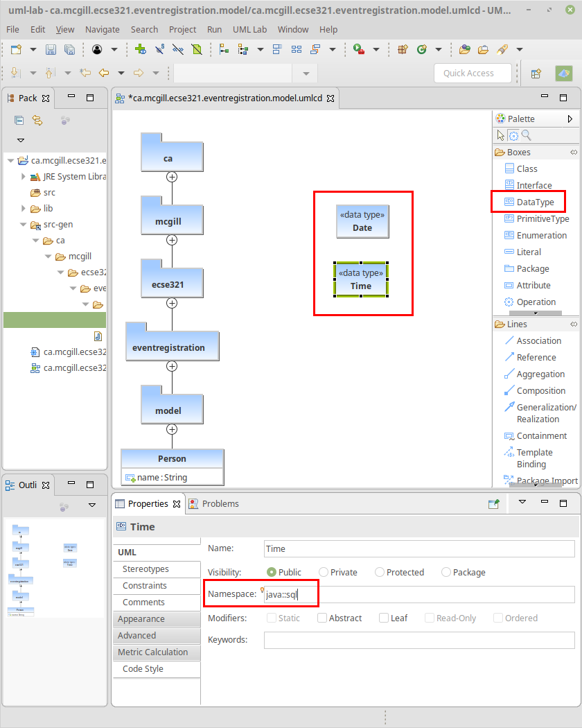Select the Person class in diagram
The height and width of the screenshot is (728, 582).
tap(173, 467)
